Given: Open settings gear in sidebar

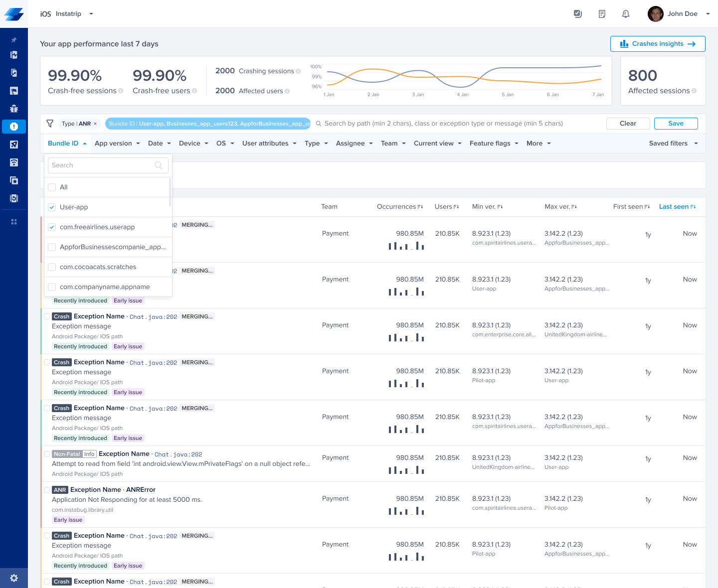Looking at the screenshot, I should point(14,578).
